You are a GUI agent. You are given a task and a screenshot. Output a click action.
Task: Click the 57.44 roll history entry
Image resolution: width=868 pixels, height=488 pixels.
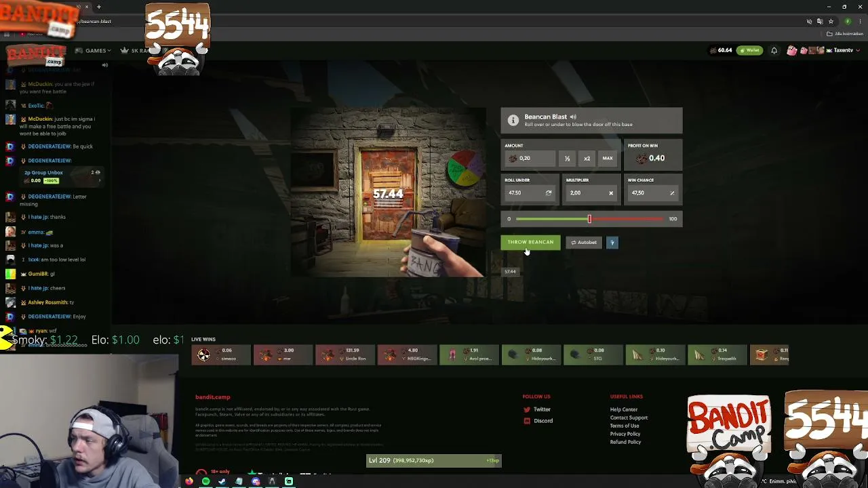[x=510, y=272]
